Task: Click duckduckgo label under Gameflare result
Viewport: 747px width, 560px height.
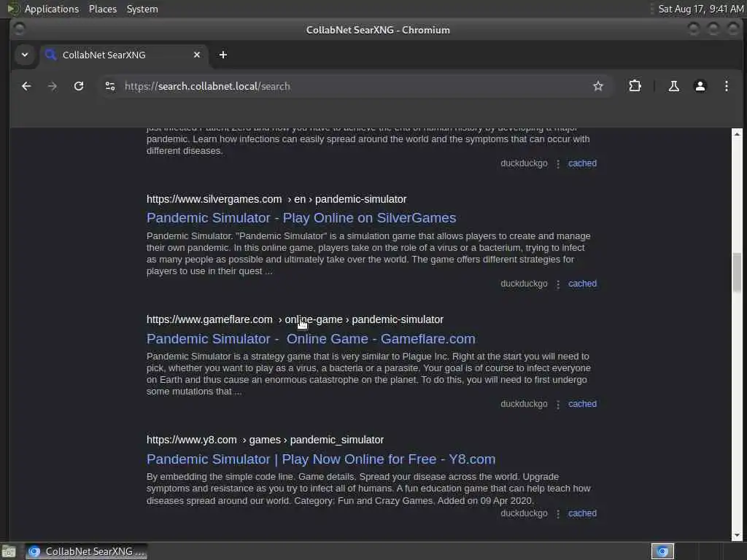Action: coord(524,404)
